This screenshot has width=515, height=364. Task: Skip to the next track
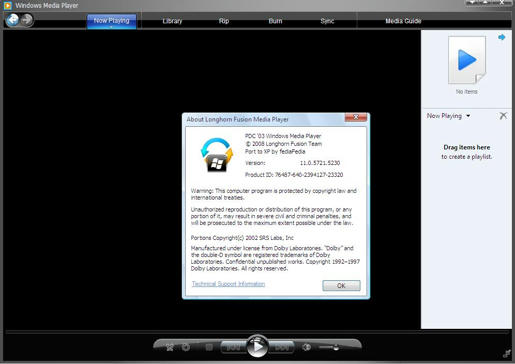click(x=282, y=348)
